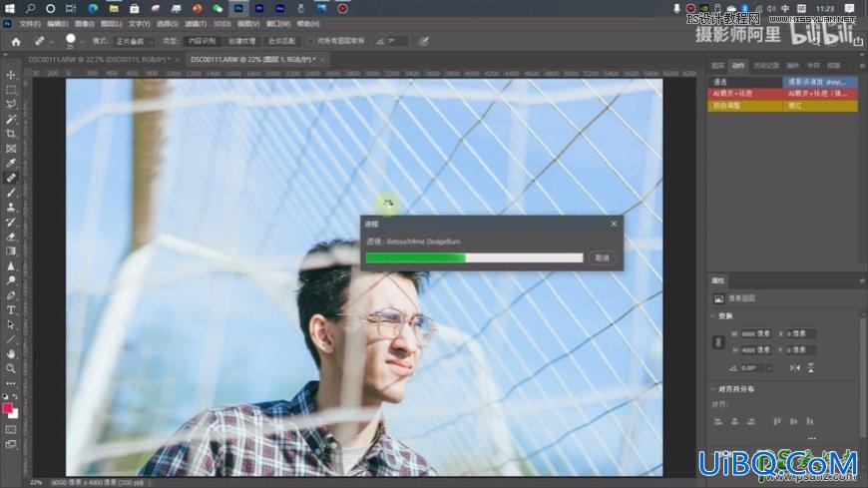Select the Hand tool
Image resolution: width=868 pixels, height=488 pixels.
11,354
